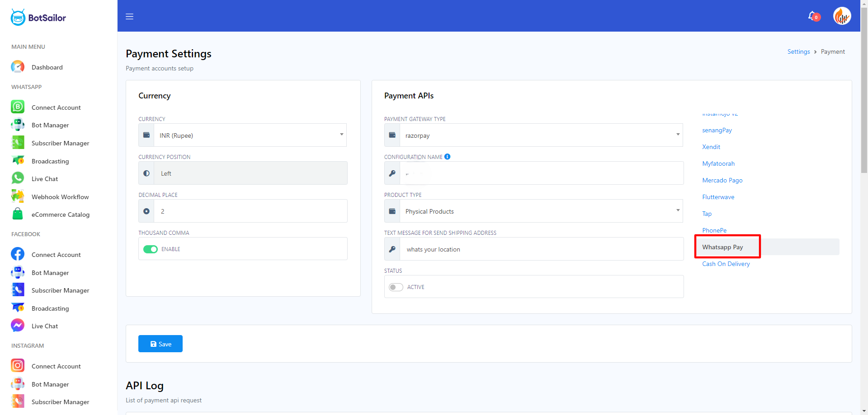Enable the Status Active toggle
This screenshot has width=868, height=415.
click(396, 287)
